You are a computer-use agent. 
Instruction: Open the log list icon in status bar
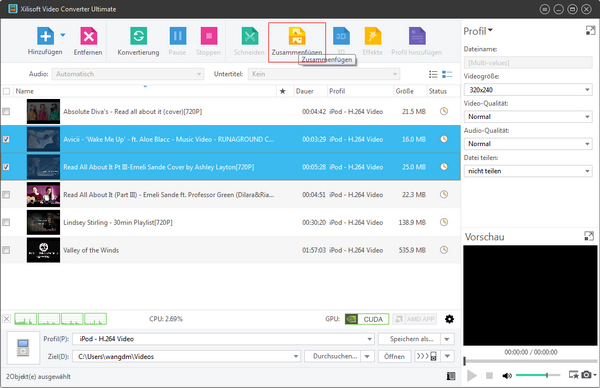click(451, 376)
